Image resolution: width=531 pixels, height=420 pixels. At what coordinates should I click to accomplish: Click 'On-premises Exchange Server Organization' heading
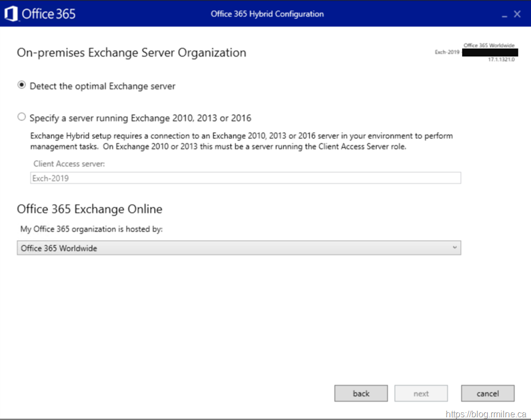(131, 52)
